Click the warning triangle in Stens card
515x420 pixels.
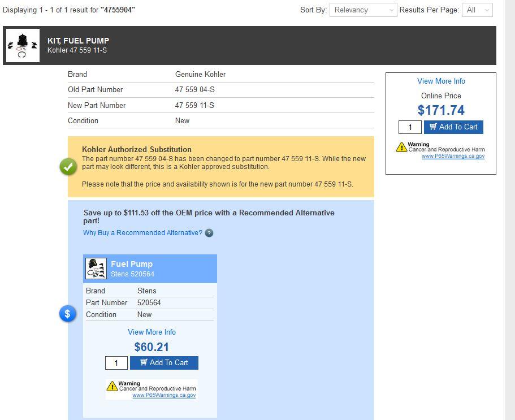pyautogui.click(x=112, y=386)
